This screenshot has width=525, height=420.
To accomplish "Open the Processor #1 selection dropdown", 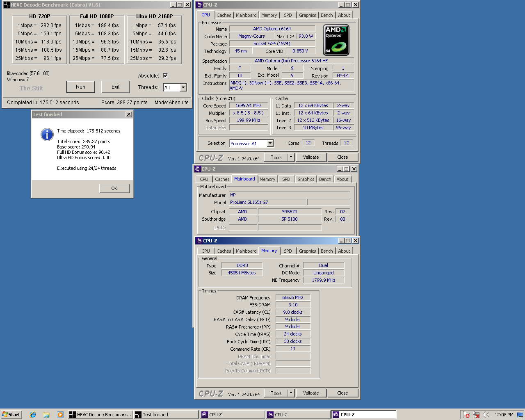I will point(270,143).
